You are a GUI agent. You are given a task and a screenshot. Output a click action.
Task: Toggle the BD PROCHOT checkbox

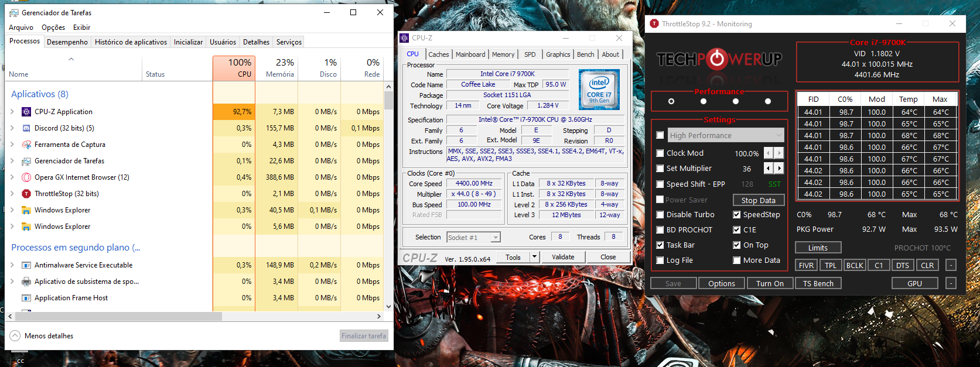click(x=660, y=230)
